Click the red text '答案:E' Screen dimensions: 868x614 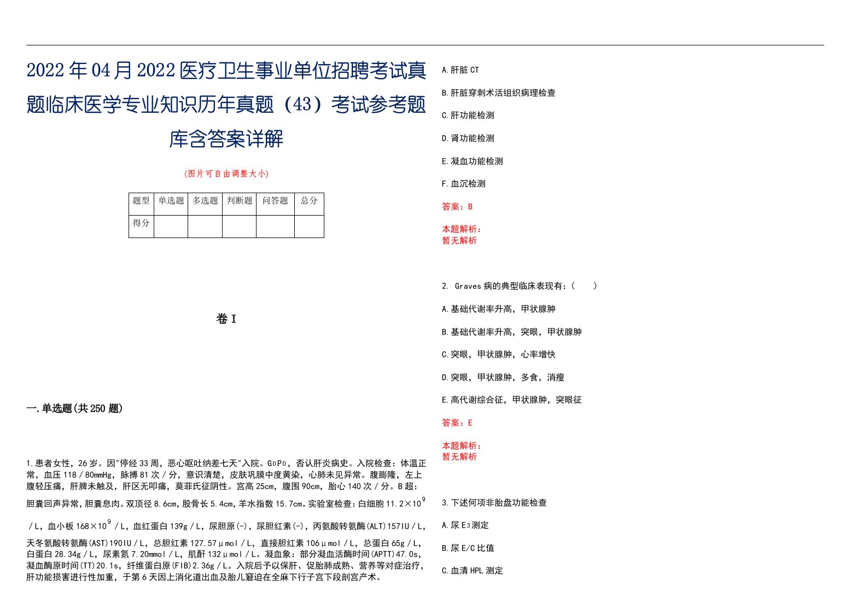[457, 423]
